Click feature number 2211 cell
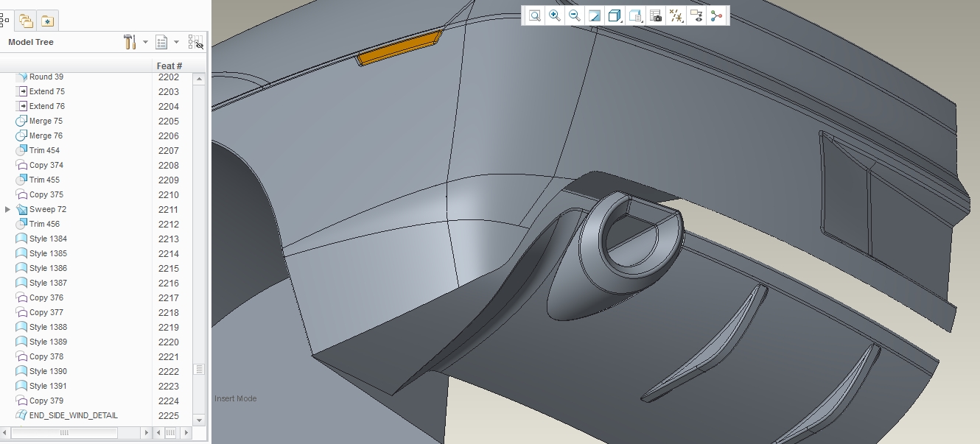Screen dimensions: 980x444 coord(169,209)
